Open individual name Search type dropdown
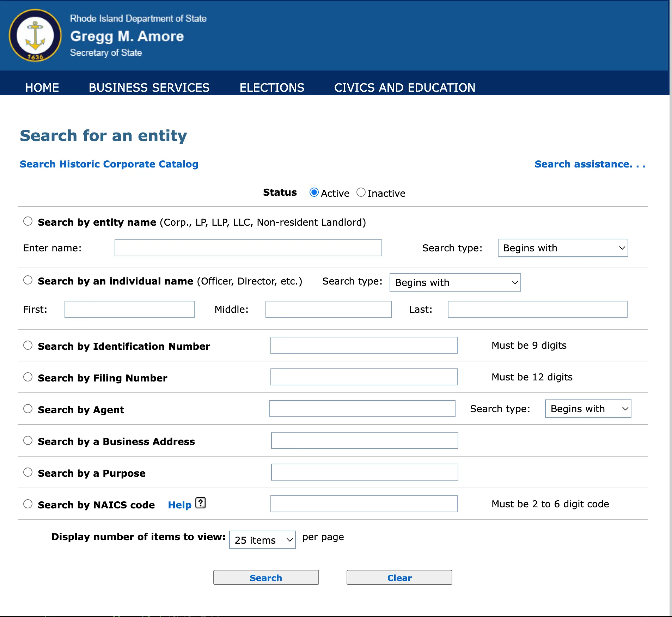This screenshot has height=617, width=672. (x=455, y=282)
